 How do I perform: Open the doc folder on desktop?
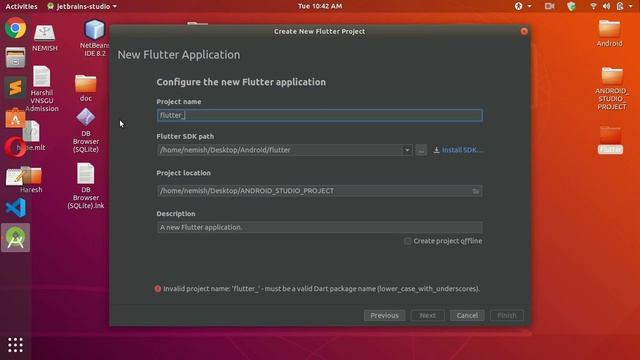click(86, 88)
